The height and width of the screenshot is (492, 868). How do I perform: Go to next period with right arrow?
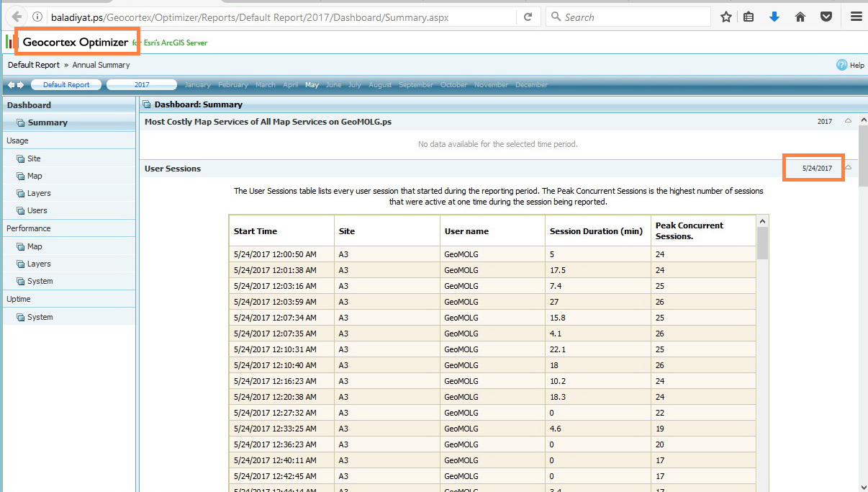tap(20, 85)
